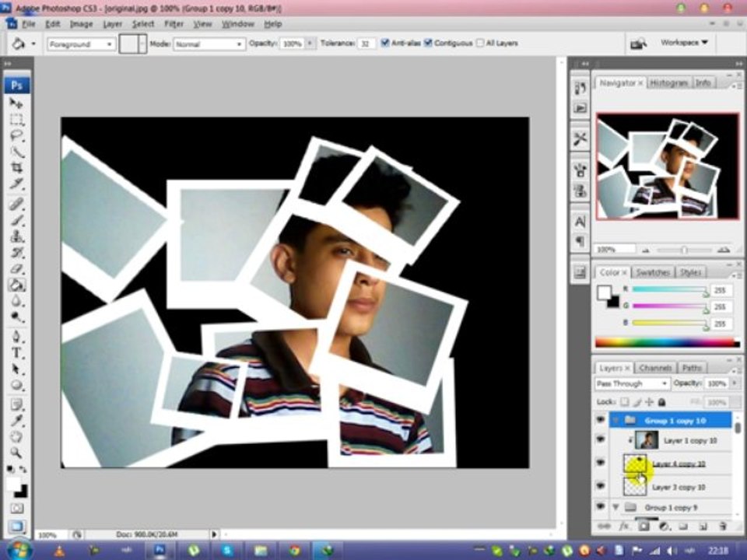Select the Move tool
This screenshot has width=747, height=560.
(x=16, y=103)
